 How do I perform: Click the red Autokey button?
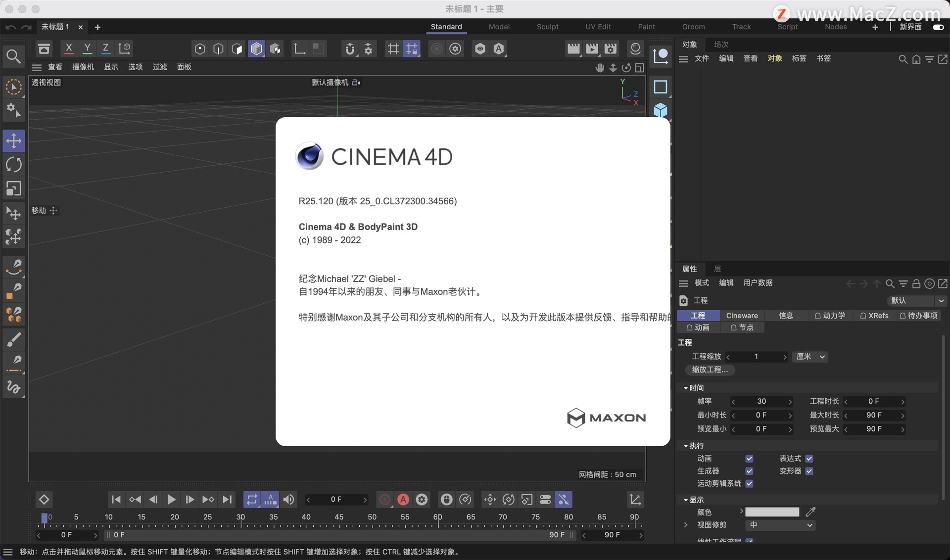pos(403,500)
